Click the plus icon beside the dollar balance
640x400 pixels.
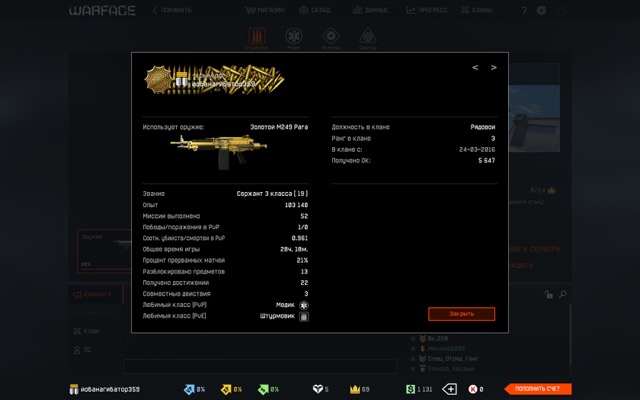point(450,388)
